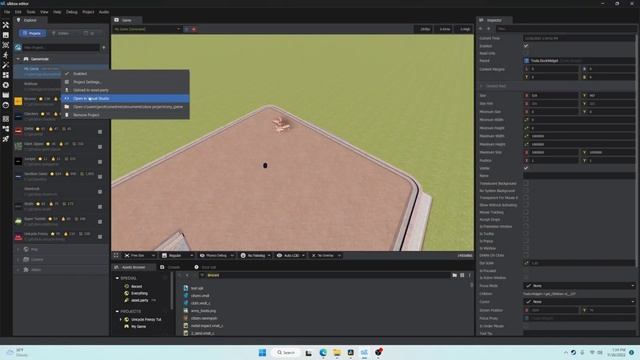The width and height of the screenshot is (640, 360).
Task: Open Microsoft Edge from the taskbar
Action: (323, 352)
